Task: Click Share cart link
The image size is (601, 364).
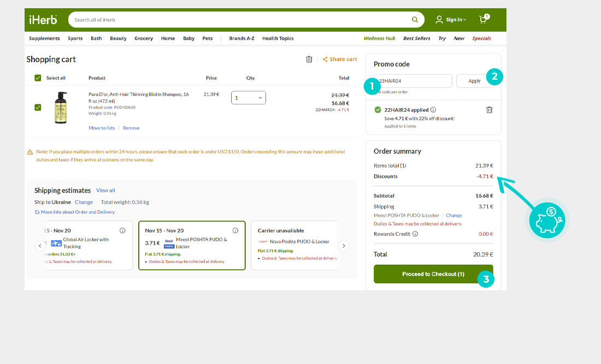Action: (x=343, y=59)
